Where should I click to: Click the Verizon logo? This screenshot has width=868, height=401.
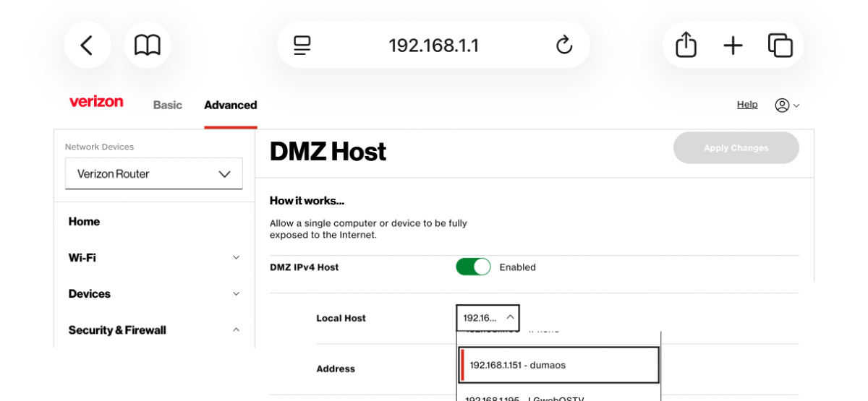(x=96, y=102)
